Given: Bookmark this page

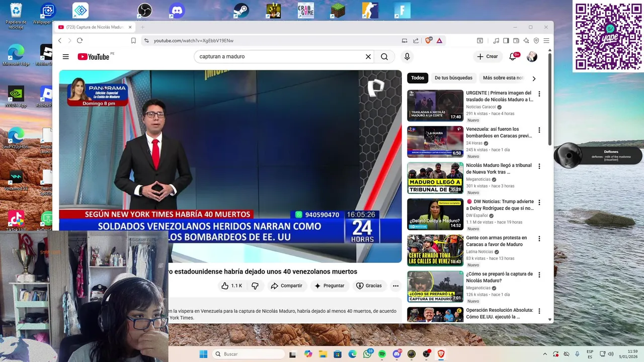Looking at the screenshot, I should click(133, 41).
